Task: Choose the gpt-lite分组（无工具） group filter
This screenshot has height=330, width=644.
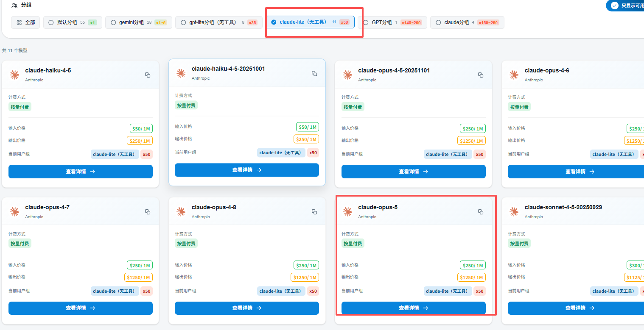Action: tap(219, 22)
